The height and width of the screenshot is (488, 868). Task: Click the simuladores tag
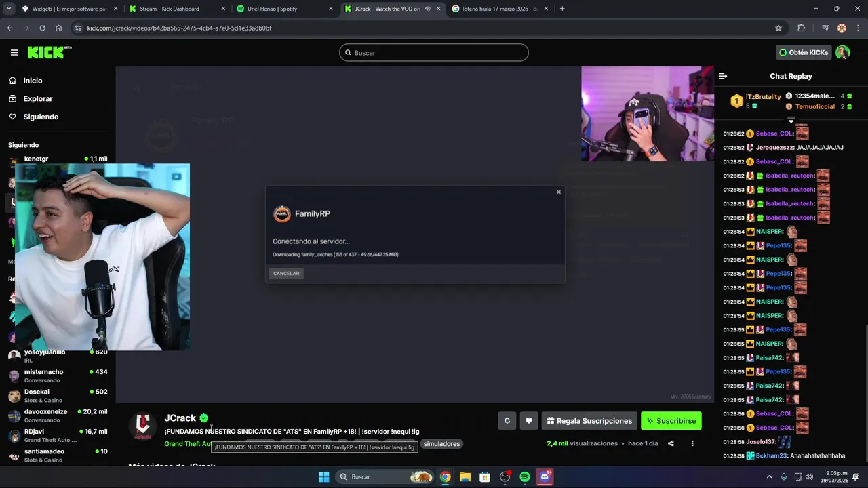pos(441,444)
